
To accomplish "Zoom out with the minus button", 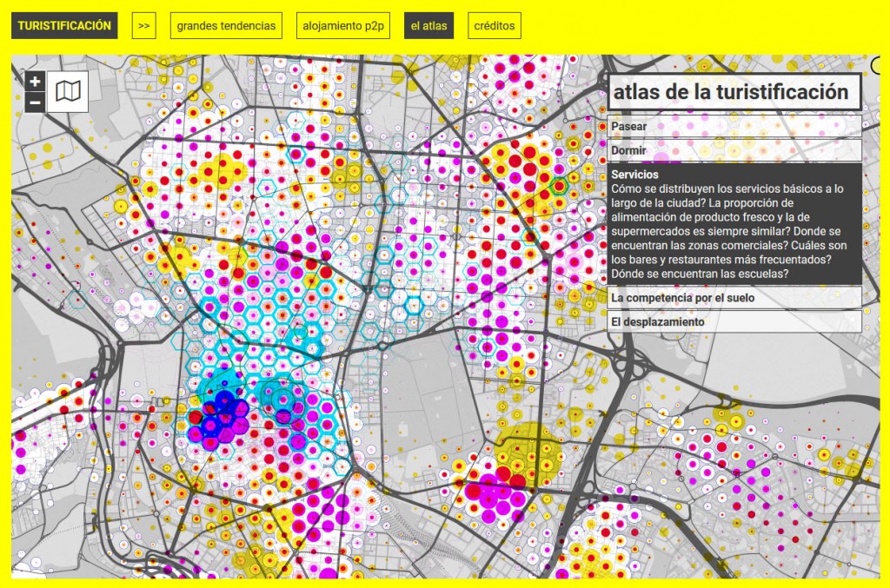I will pos(35,102).
